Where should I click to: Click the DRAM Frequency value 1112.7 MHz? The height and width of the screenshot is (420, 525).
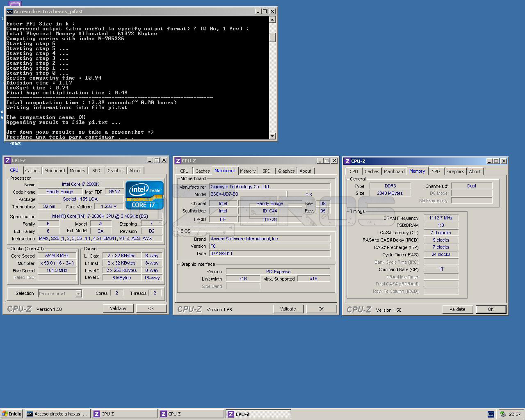click(x=441, y=218)
